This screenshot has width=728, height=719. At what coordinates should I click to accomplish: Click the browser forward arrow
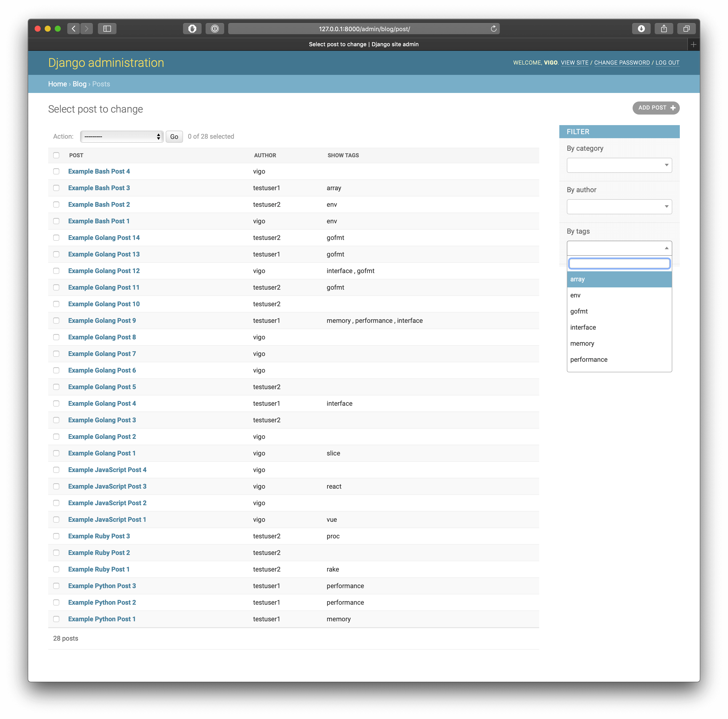[87, 28]
